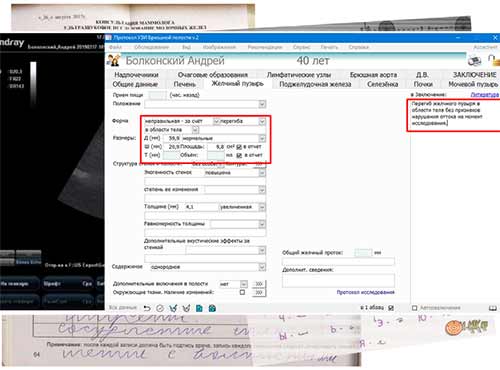Image resolution: width=500 pixels, height=370 pixels.
Task: Click the teal save icon in the bottom toolbar
Action: (x=212, y=308)
